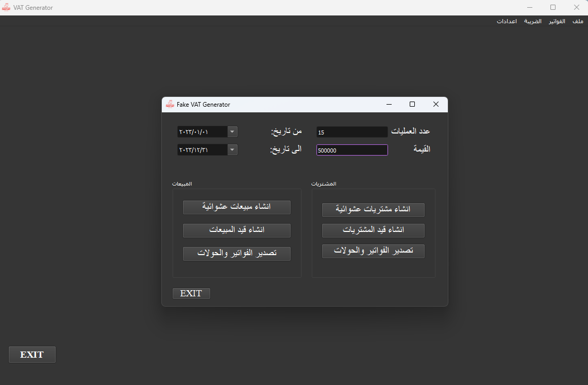
Task: Click تصدير الفواتير والحولات in المشتريات group
Action: click(x=373, y=251)
